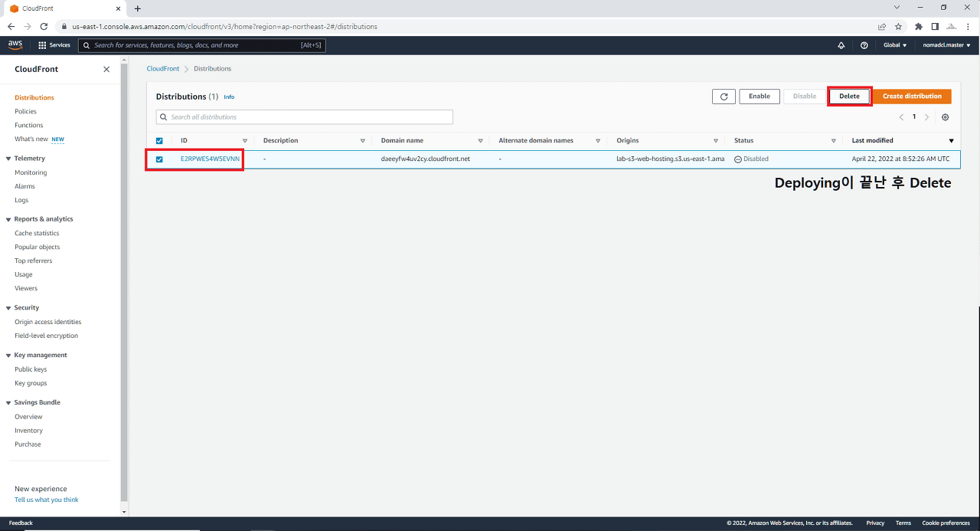Open table preferences gear icon
The height and width of the screenshot is (531, 980).
click(946, 117)
